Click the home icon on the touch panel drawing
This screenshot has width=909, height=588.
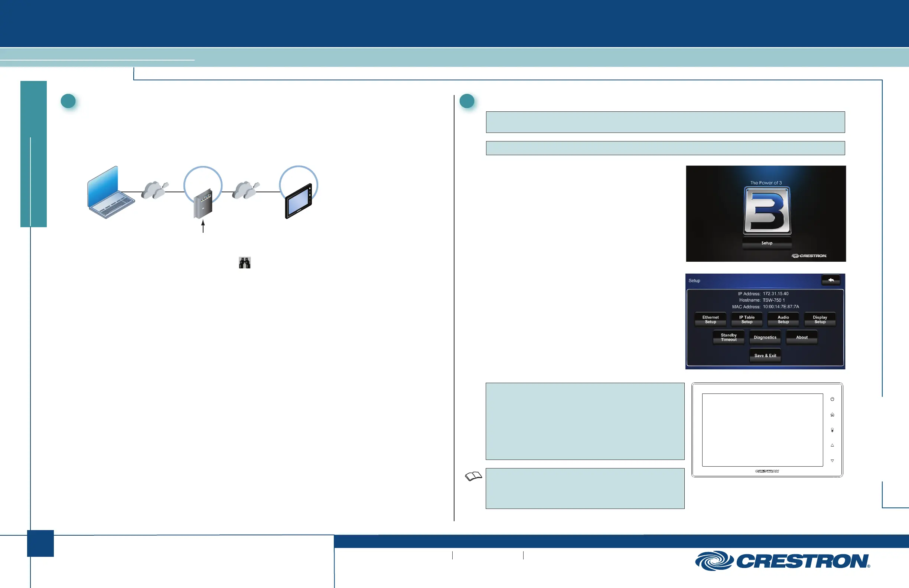tap(832, 415)
